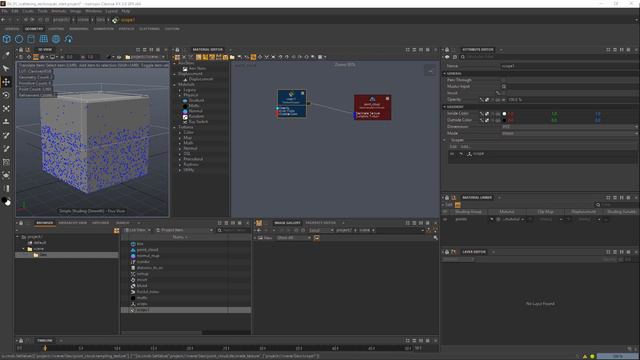Toggle the Pass Through checkbox
Screen dimensions: 640x360
pyautogui.click(x=504, y=80)
